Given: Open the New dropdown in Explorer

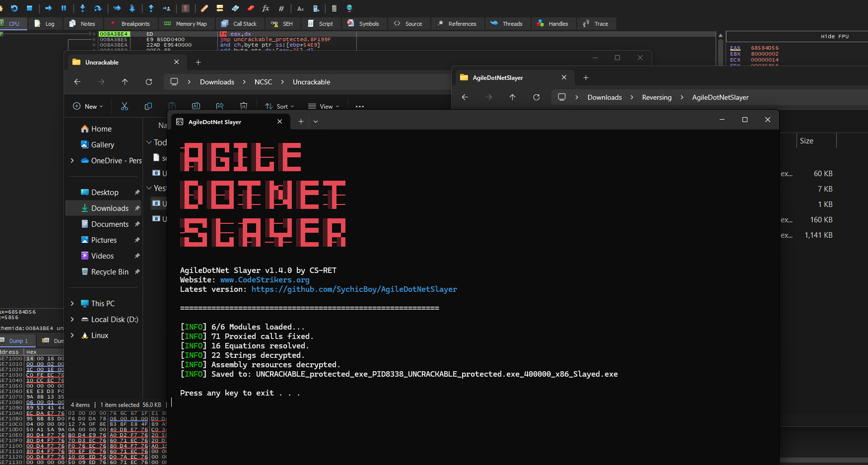Looking at the screenshot, I should coord(88,106).
